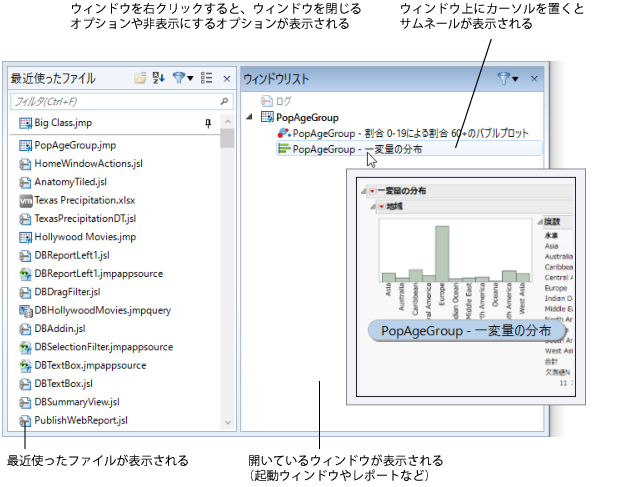This screenshot has height=487, width=629.
Task: Click the DBReportLeft1.jmpappsource app icon
Action: [25, 274]
